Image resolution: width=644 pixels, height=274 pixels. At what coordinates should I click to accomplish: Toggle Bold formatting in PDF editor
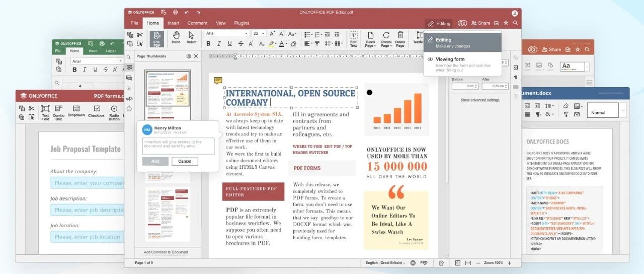click(x=209, y=44)
